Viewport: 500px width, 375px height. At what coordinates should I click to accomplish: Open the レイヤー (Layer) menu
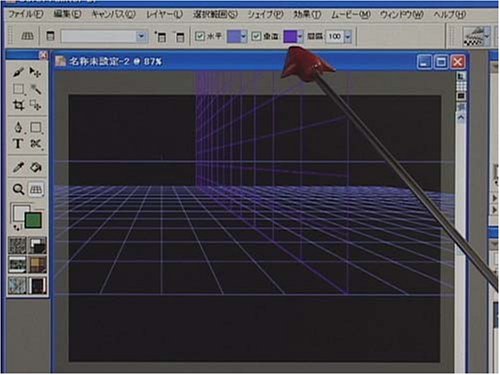[165, 14]
